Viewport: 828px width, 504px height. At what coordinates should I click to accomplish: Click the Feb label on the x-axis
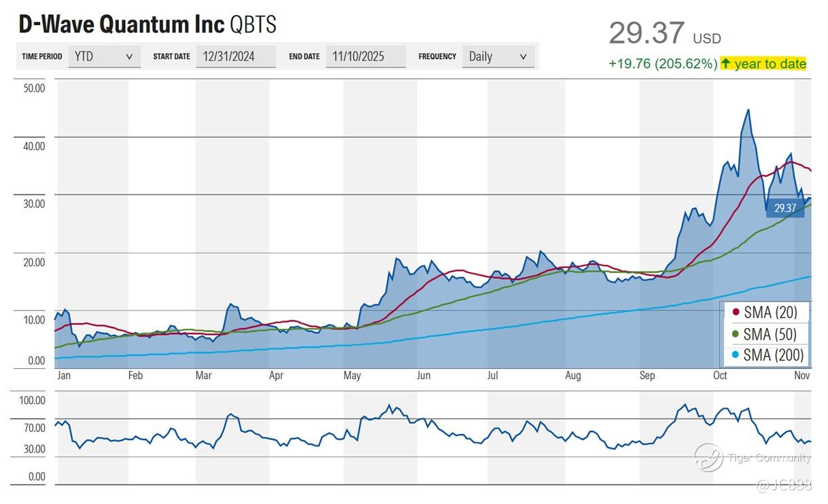[x=135, y=376]
